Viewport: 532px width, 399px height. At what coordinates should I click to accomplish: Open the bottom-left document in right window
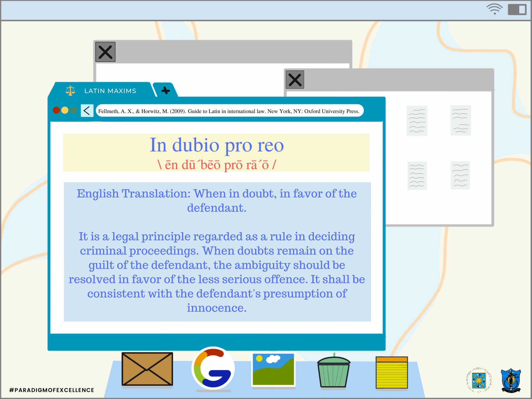tap(417, 176)
